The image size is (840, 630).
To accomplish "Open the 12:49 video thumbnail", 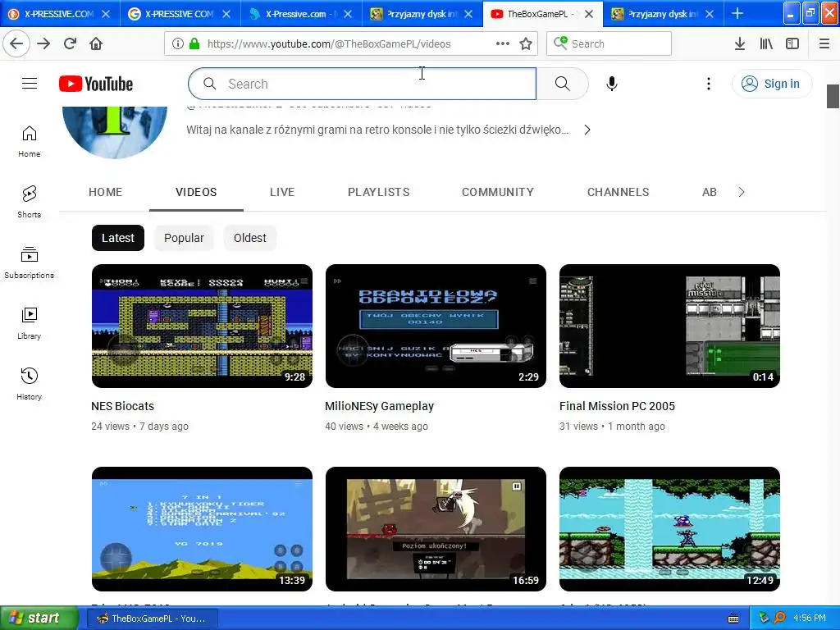I will [669, 529].
